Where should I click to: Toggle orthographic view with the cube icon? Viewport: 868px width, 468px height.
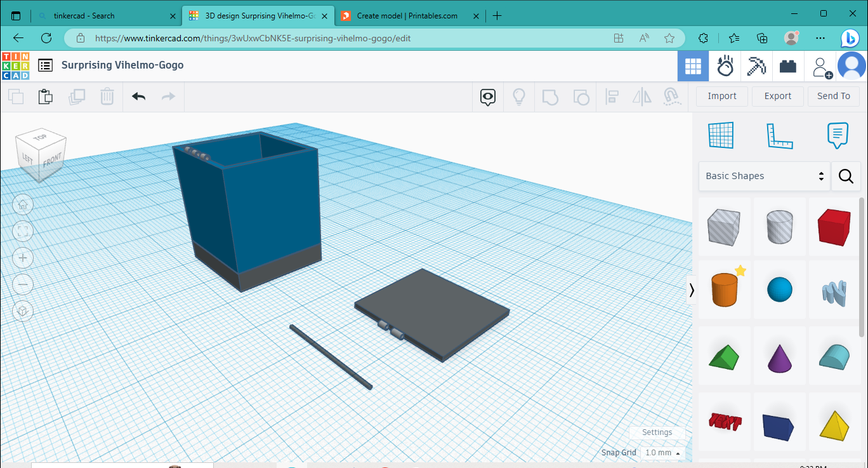[23, 311]
